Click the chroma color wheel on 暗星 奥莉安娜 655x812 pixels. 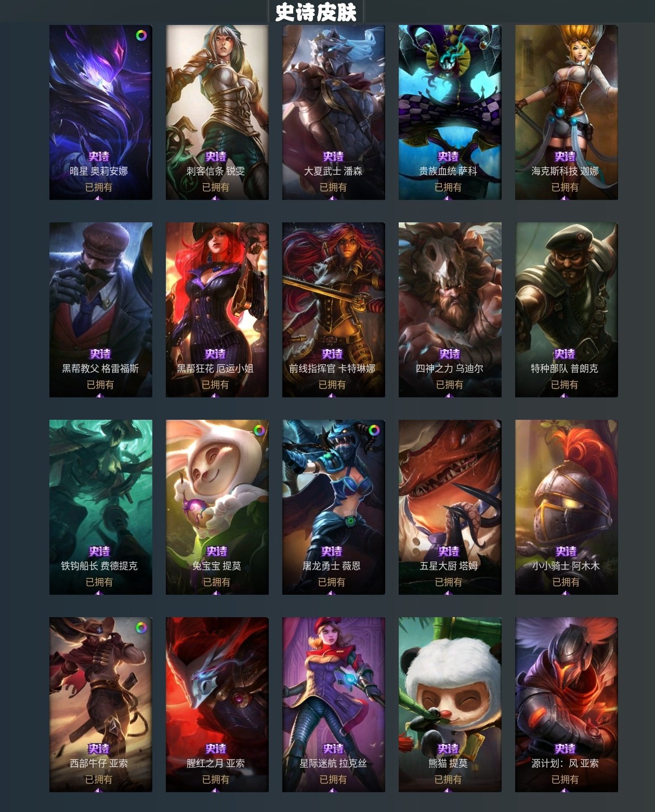click(x=141, y=35)
